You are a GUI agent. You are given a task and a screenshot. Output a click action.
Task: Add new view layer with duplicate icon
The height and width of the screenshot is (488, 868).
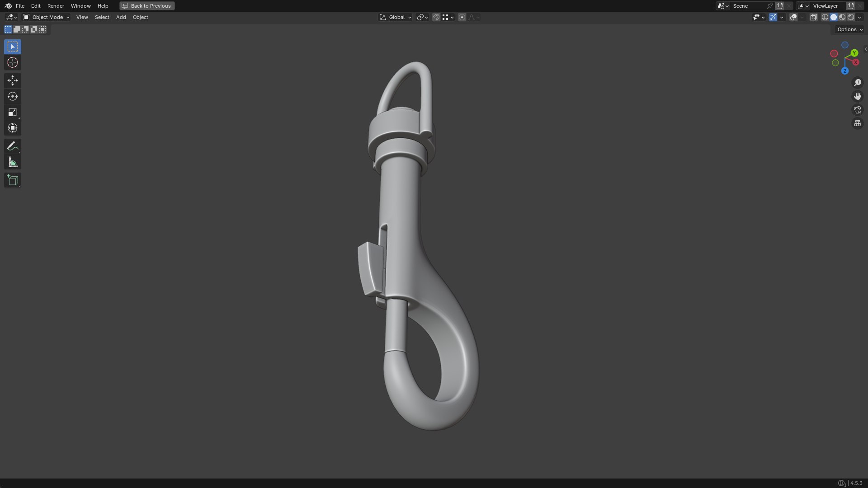point(850,6)
